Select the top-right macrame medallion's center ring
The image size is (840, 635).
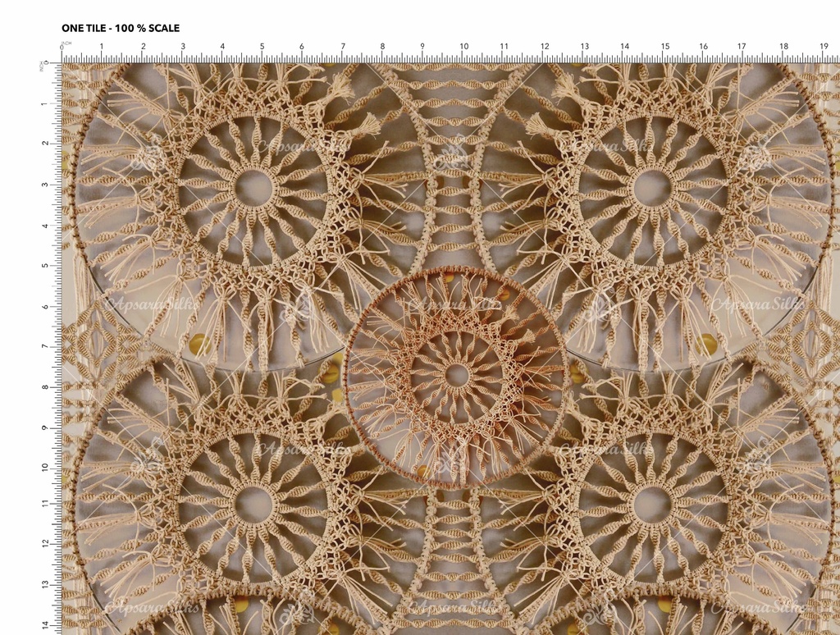click(653, 189)
